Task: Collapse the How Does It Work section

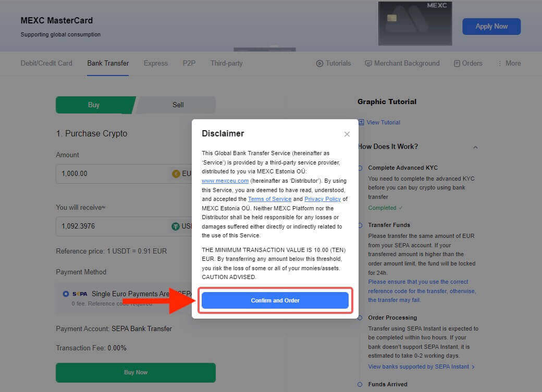Action: [x=475, y=147]
